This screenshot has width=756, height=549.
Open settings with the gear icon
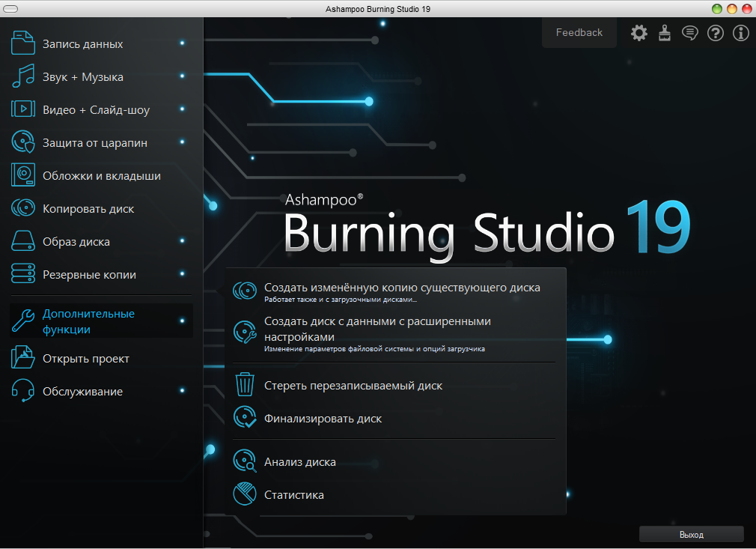tap(638, 33)
